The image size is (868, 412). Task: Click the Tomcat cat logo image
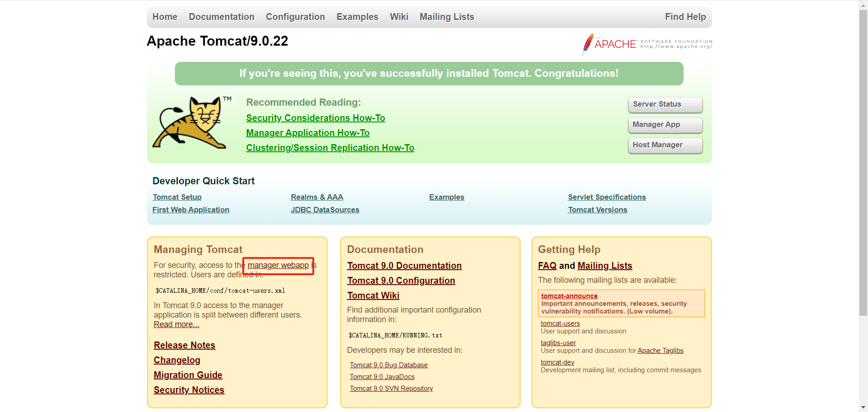coord(192,122)
